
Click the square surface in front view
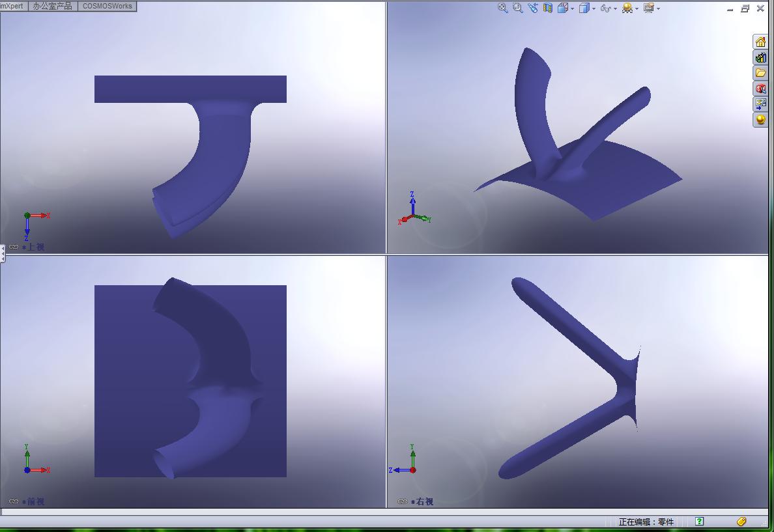click(123, 380)
